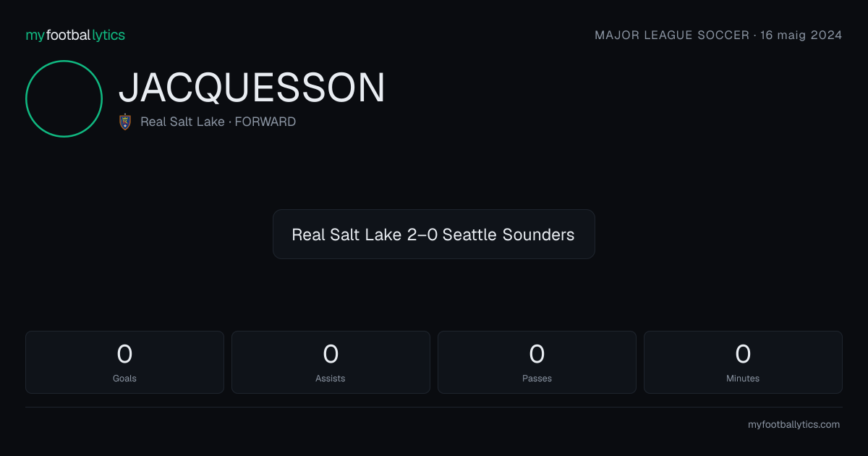The height and width of the screenshot is (456, 868).
Task: Select the Assists stat card
Action: [331, 362]
